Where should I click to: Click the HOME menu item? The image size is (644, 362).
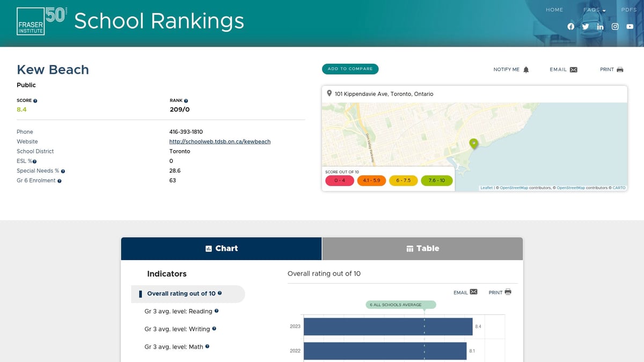pyautogui.click(x=554, y=10)
